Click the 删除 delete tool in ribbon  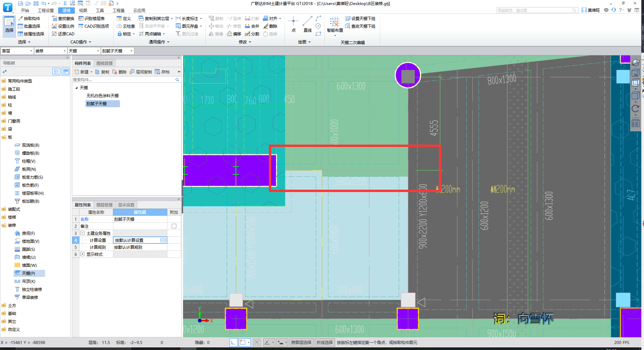pyautogui.click(x=270, y=26)
